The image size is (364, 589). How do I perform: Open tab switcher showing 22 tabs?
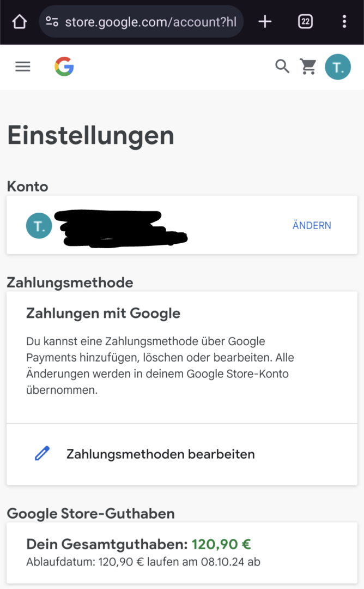tap(306, 22)
